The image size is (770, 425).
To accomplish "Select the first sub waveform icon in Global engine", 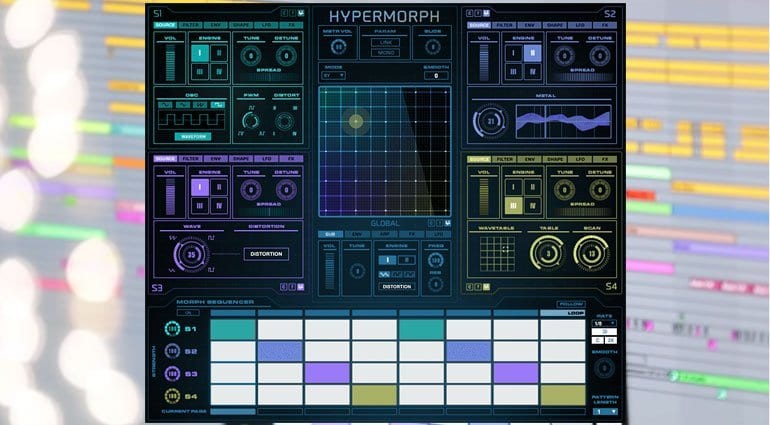I will pos(384,274).
